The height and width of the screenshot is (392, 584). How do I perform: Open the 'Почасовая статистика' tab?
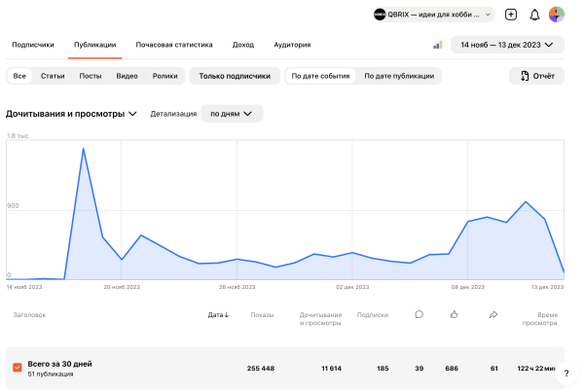pos(175,45)
